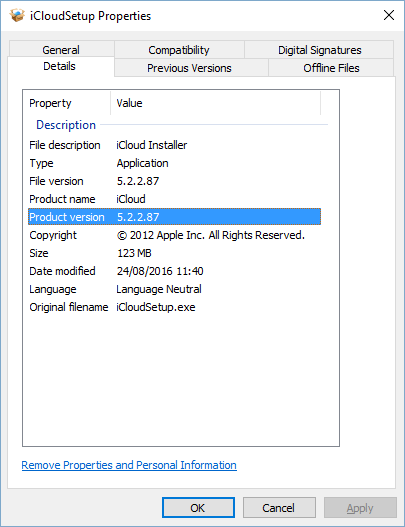Select the File version property label

(56, 181)
